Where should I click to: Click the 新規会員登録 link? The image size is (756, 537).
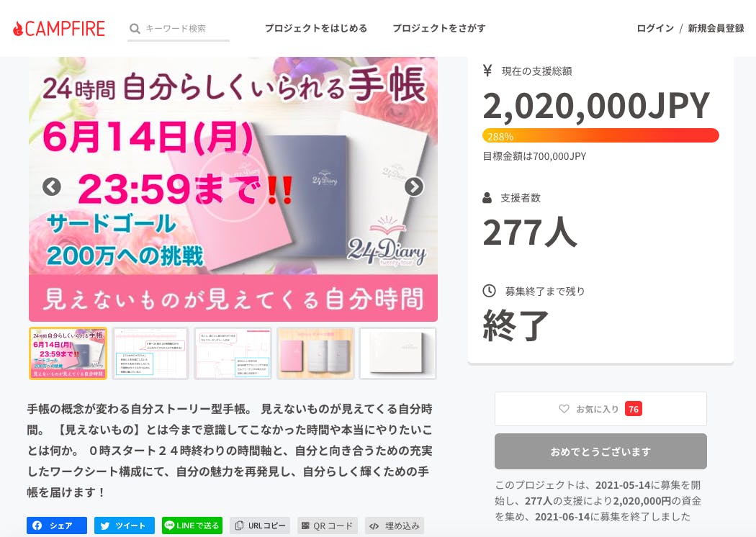click(716, 29)
